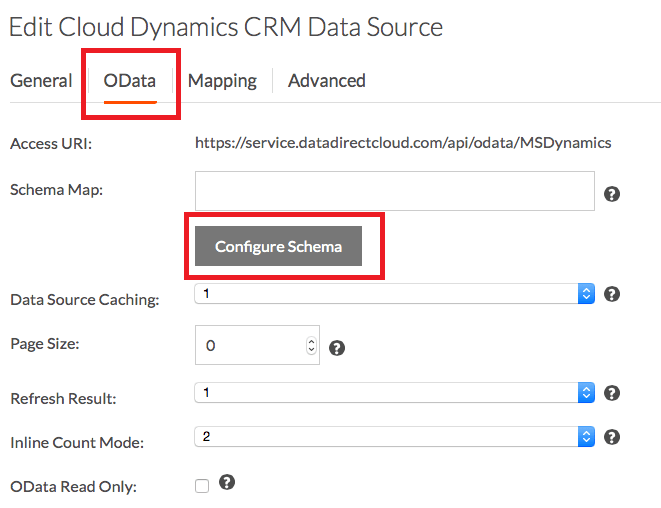
Task: Focus the Page Size number field
Action: coord(250,346)
